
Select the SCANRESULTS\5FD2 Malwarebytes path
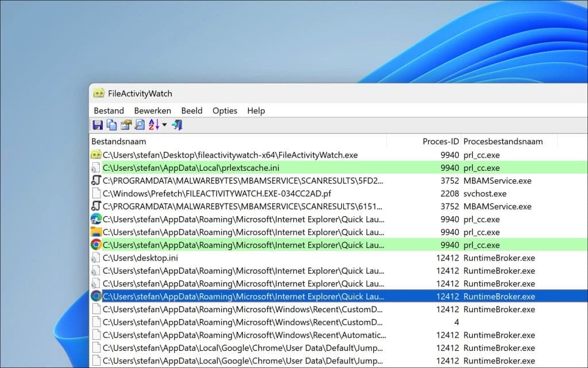pos(243,181)
